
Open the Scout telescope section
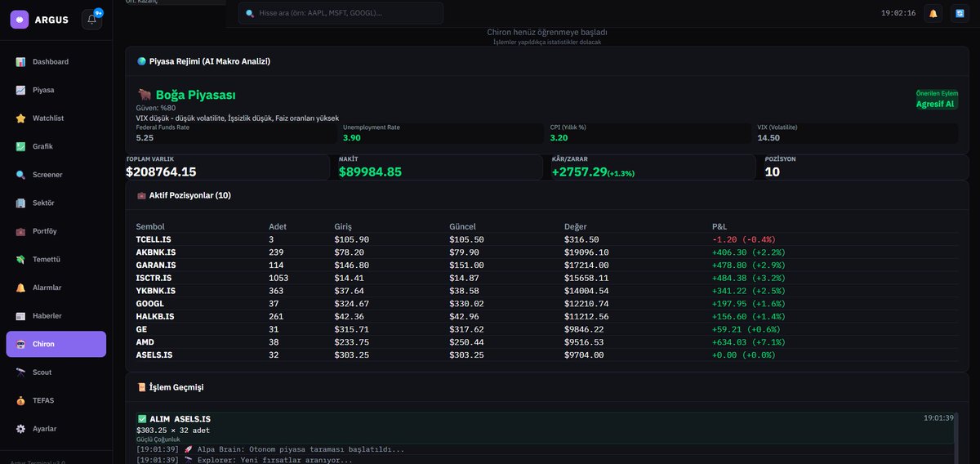click(x=56, y=373)
